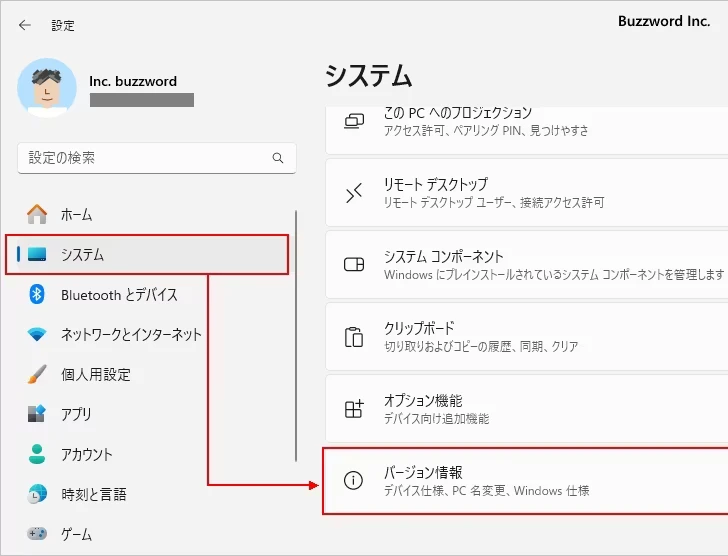Open バージョン情報 page

point(527,481)
